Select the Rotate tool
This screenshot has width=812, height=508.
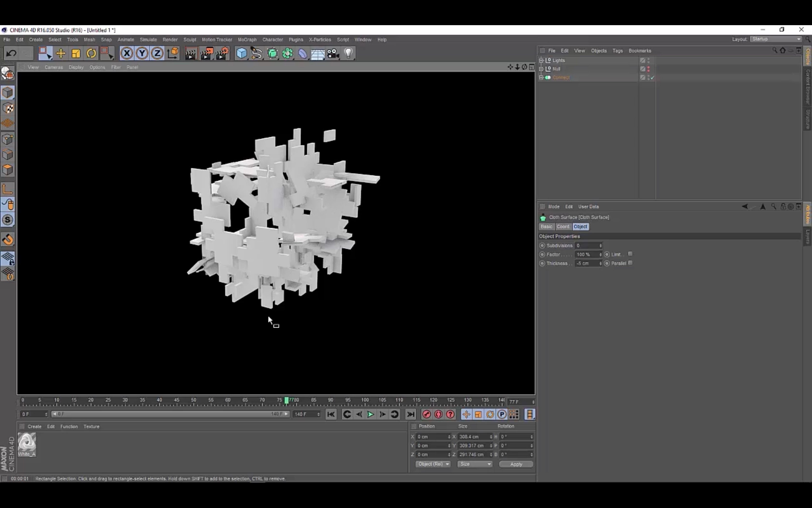(x=91, y=53)
